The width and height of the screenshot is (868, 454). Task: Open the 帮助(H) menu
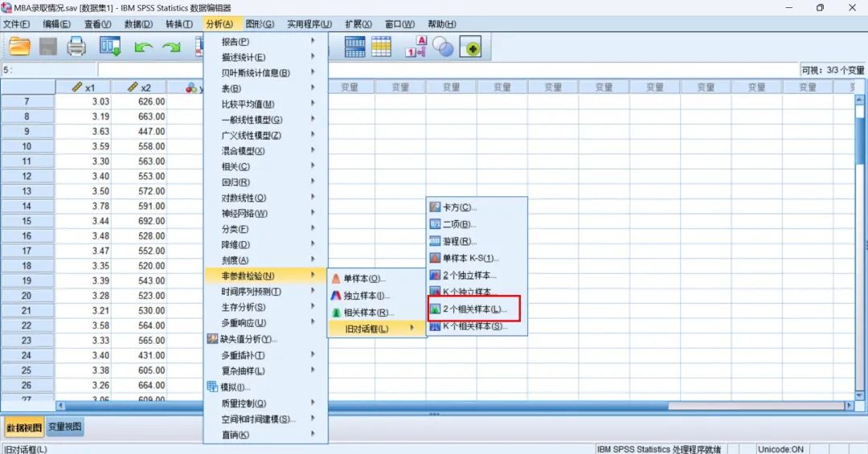click(x=441, y=24)
